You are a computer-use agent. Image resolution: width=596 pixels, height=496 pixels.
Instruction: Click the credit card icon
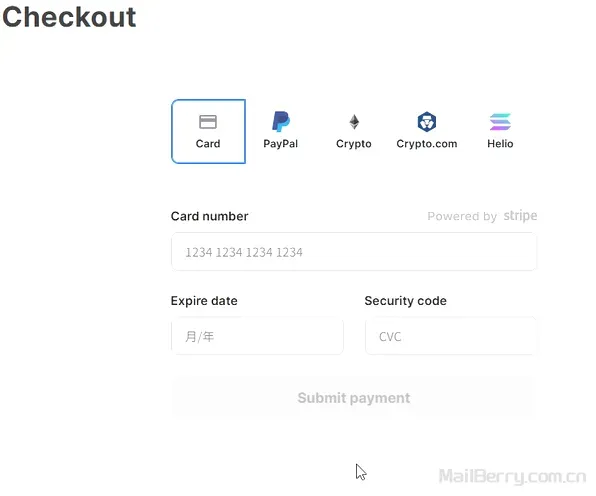pos(208,122)
